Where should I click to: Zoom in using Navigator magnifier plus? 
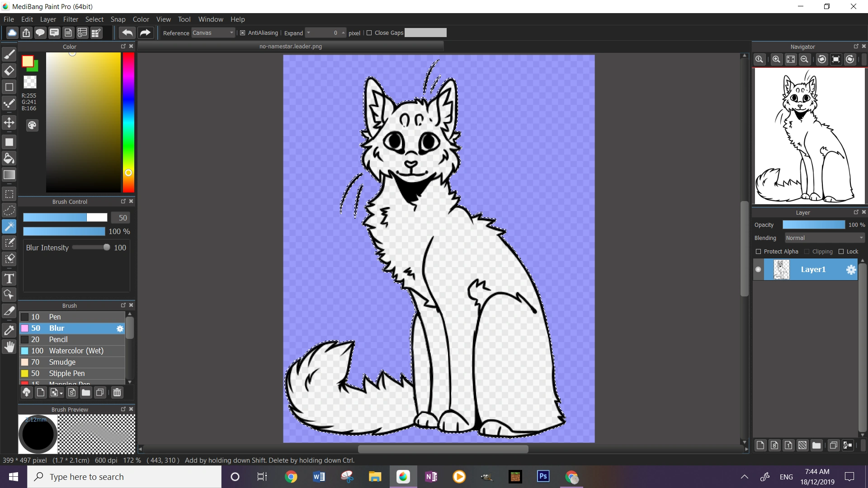click(776, 59)
